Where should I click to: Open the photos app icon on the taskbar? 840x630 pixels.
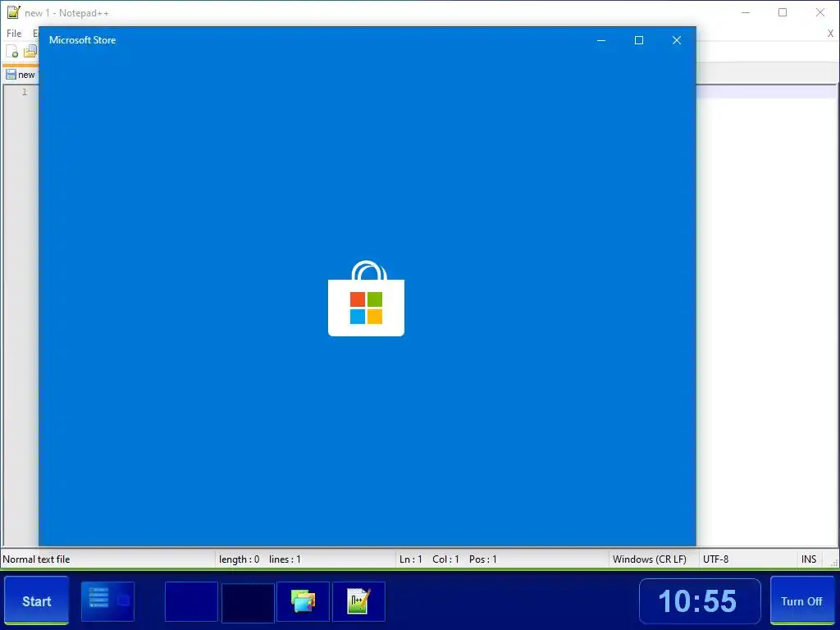tap(303, 601)
